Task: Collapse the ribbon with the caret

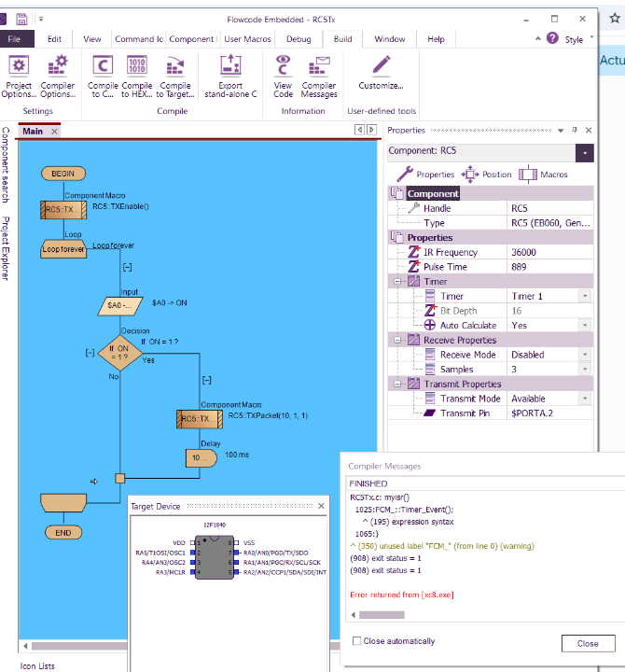Action: tap(538, 38)
